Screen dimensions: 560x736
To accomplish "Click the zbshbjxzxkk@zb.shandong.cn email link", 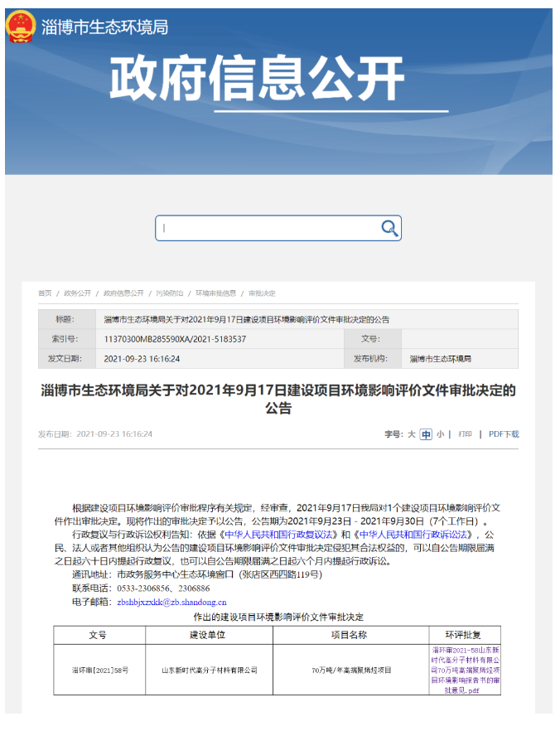I will click(x=171, y=603).
